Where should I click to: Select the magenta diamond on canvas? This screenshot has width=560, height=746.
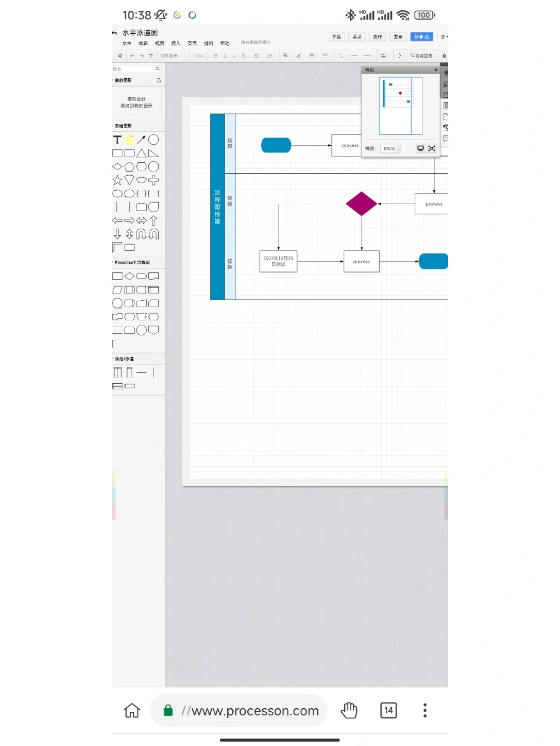[x=361, y=204]
